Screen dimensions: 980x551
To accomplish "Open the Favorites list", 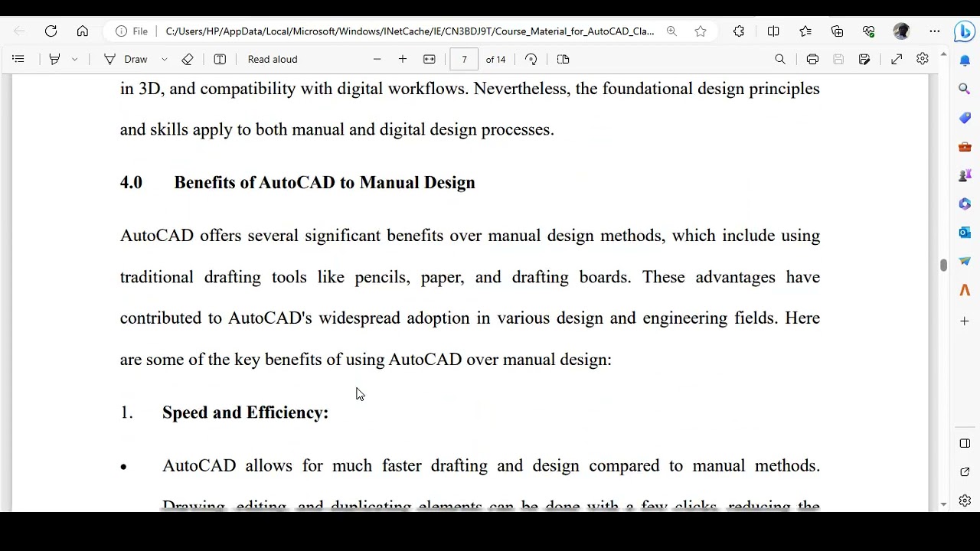I will [x=805, y=31].
